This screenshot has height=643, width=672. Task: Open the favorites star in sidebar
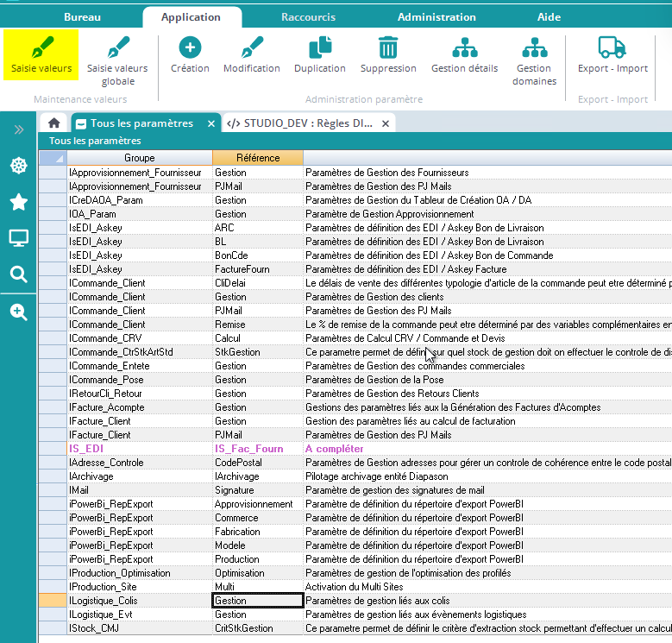point(18,202)
